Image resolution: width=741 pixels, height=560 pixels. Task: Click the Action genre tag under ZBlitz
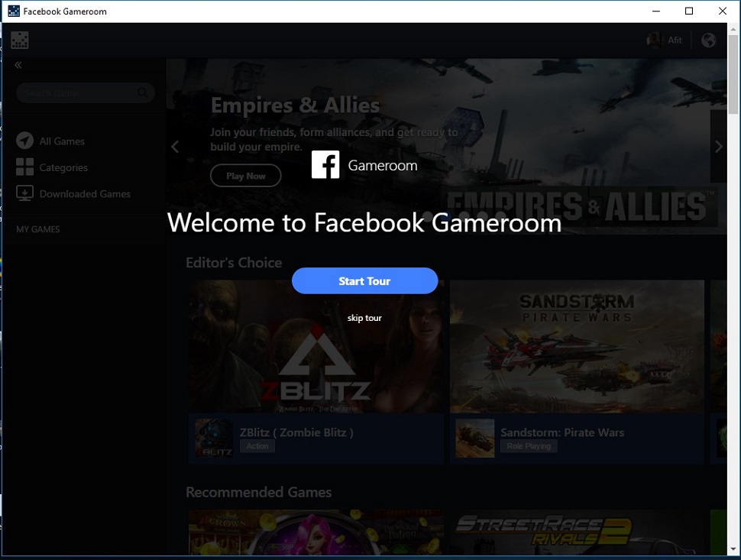pos(257,446)
